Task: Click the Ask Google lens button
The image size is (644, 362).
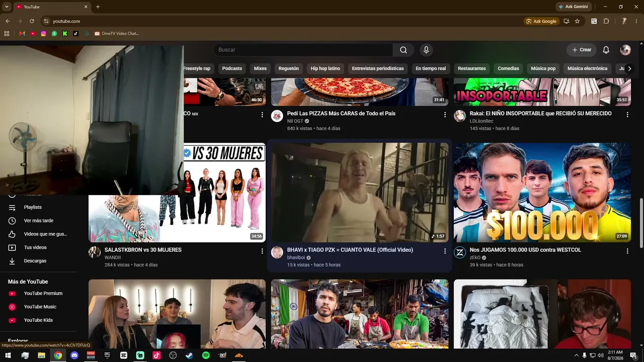Action: pyautogui.click(x=541, y=21)
